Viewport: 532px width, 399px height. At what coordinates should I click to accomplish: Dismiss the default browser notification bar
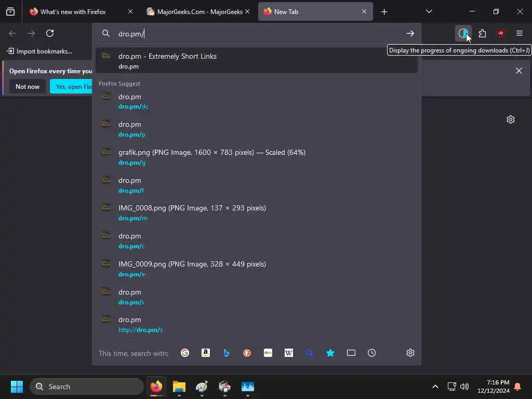pos(519,71)
